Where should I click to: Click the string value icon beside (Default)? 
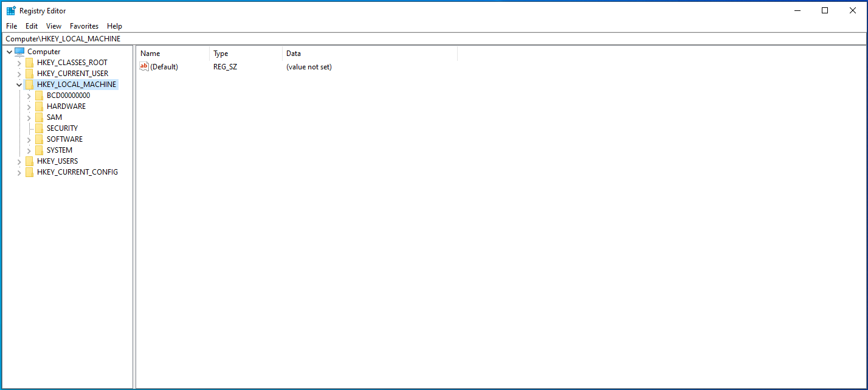coord(144,67)
